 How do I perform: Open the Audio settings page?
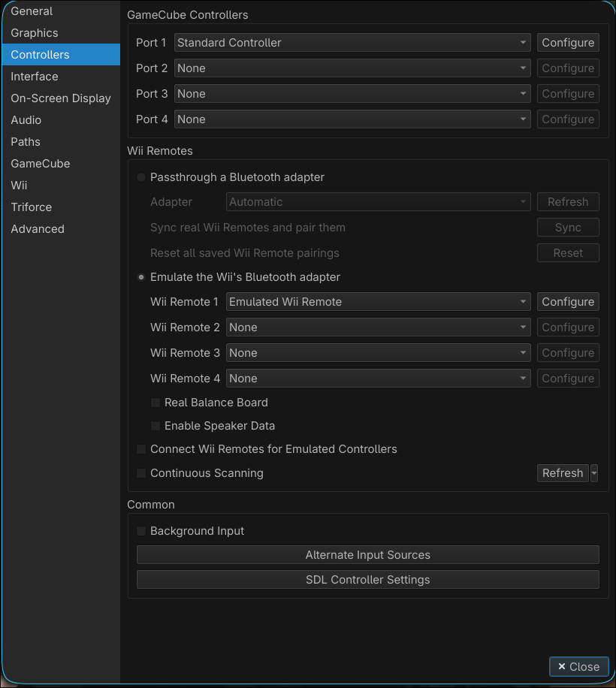[x=61, y=119]
